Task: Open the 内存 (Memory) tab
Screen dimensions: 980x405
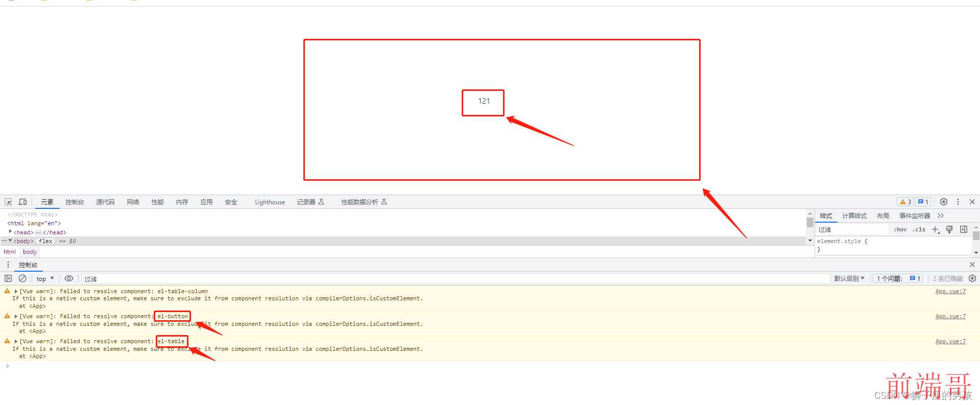Action: 182,202
